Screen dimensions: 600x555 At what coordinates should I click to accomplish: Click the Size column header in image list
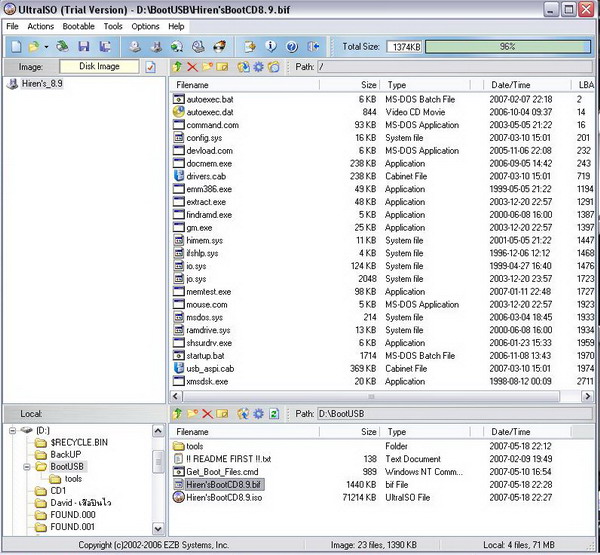[350, 85]
